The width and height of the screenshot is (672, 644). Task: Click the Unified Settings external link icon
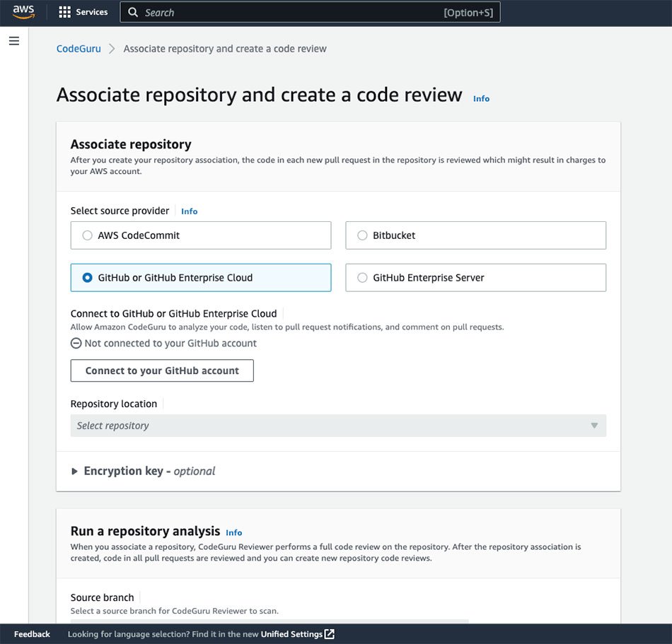point(330,634)
